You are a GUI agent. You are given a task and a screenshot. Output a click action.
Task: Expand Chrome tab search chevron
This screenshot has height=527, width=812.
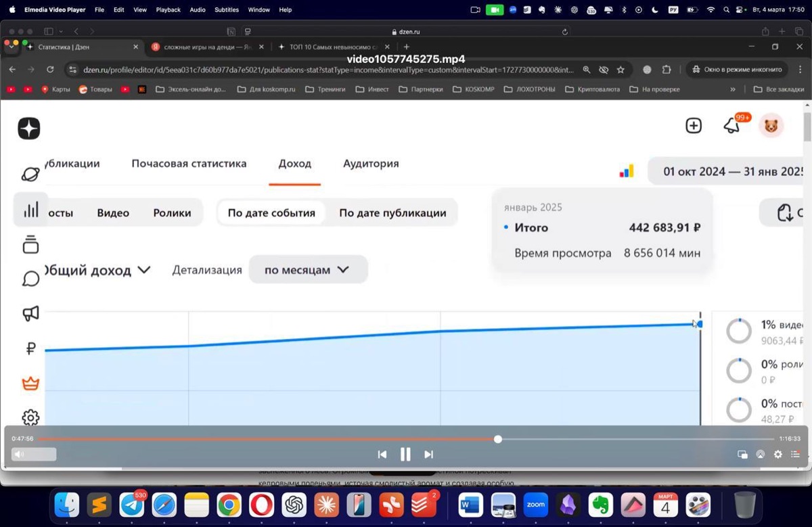(x=11, y=47)
